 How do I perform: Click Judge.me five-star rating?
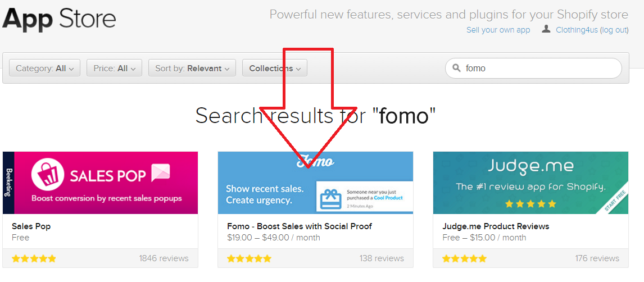point(464,258)
